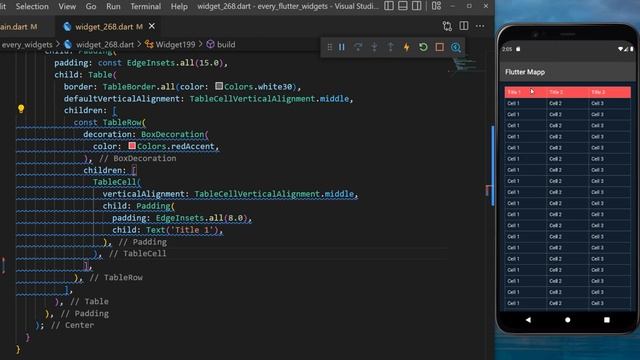The width and height of the screenshot is (640, 360).
Task: Open the Go menu
Action: 91,7
